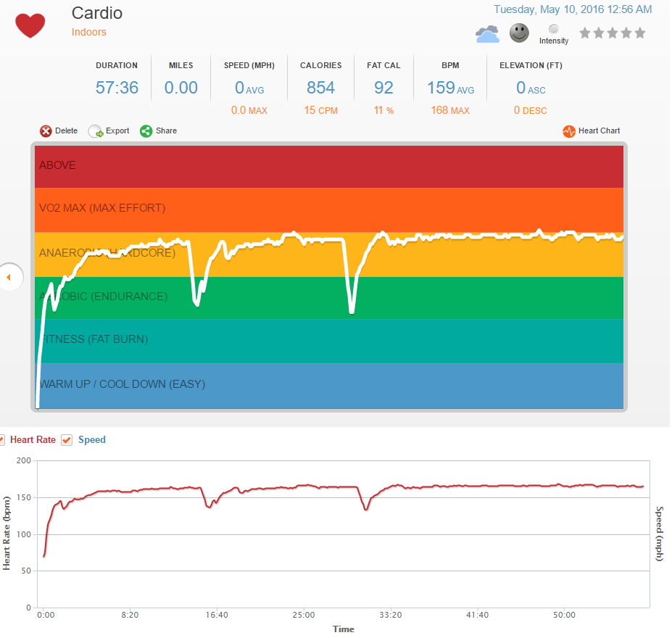Click the Intensity indicator icon
The image size is (672, 638).
(553, 31)
